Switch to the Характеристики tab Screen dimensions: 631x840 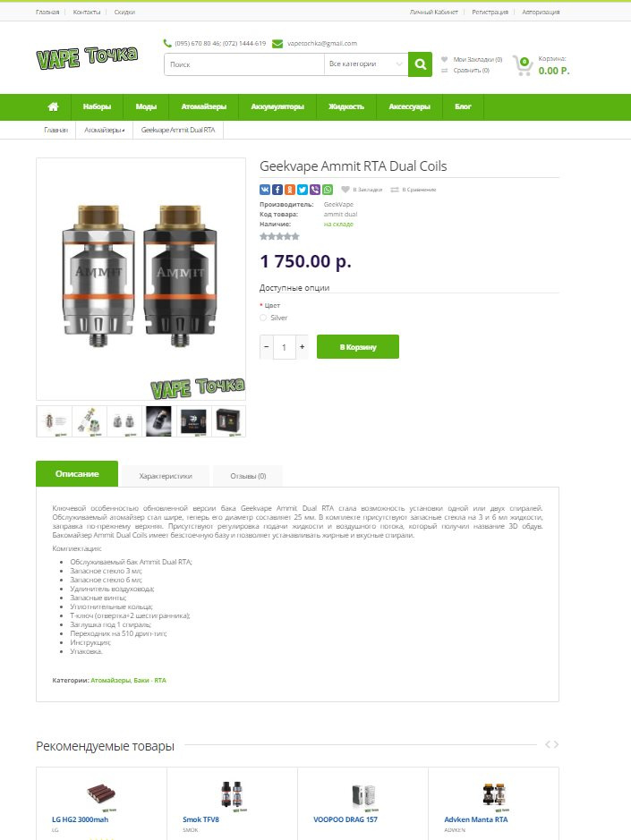[165, 476]
